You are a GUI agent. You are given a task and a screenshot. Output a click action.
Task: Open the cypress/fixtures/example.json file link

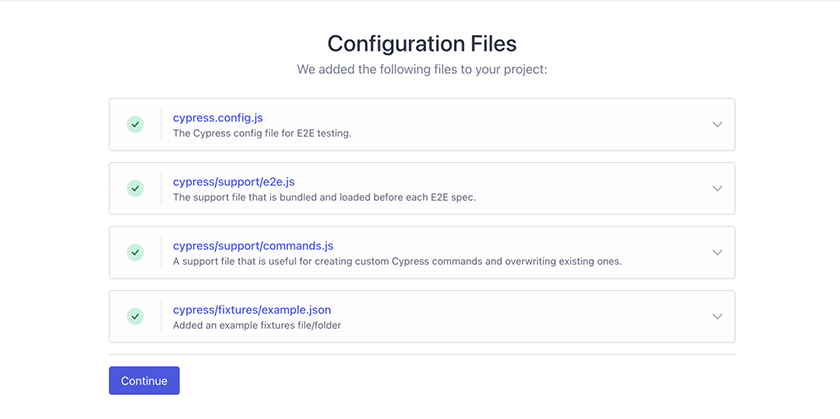(x=252, y=310)
